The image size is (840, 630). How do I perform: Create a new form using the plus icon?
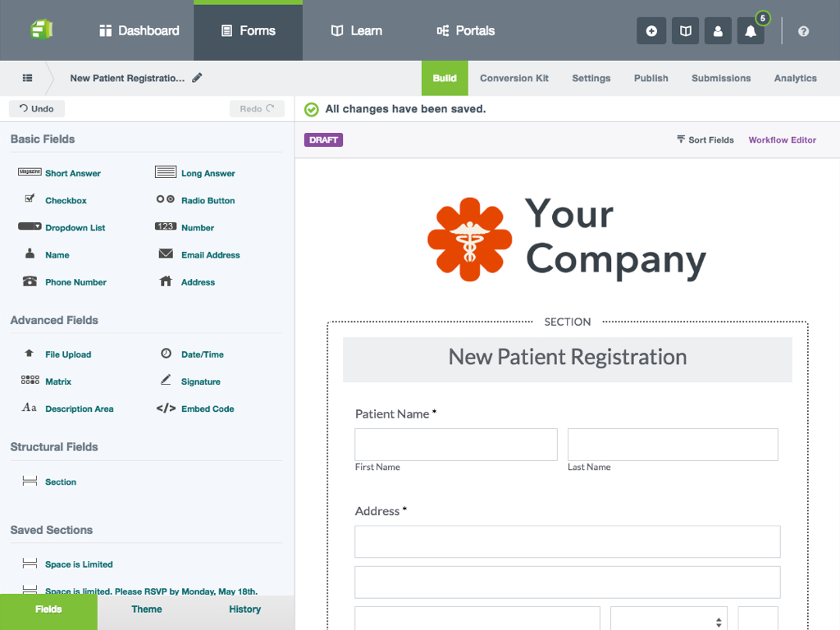click(651, 30)
